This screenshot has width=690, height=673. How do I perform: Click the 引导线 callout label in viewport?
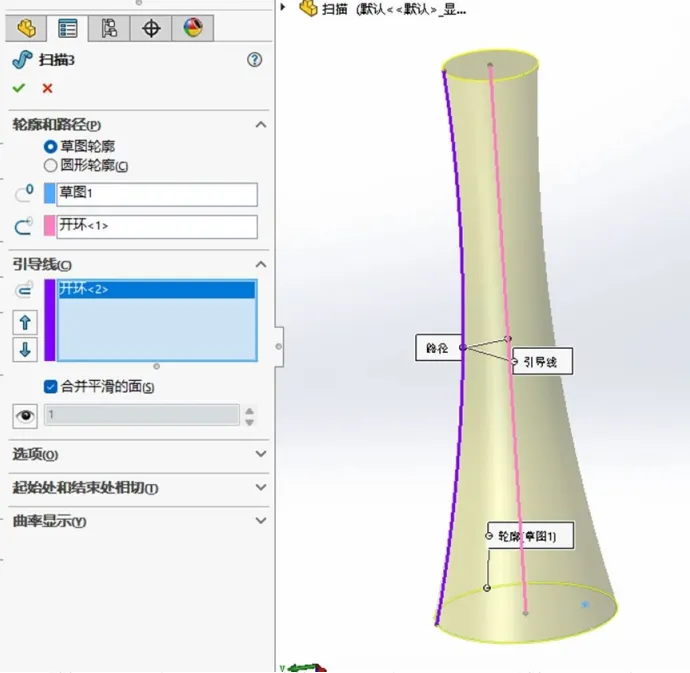point(542,361)
